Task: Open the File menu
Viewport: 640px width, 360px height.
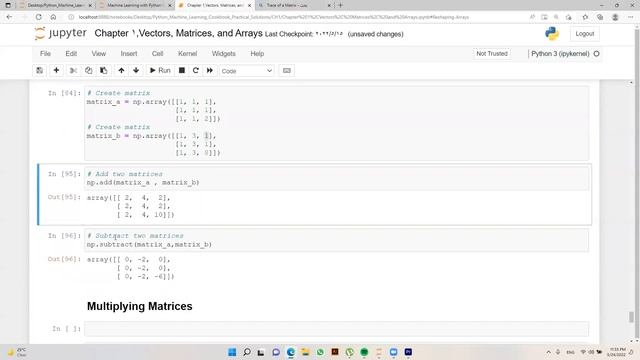Action: (45, 53)
